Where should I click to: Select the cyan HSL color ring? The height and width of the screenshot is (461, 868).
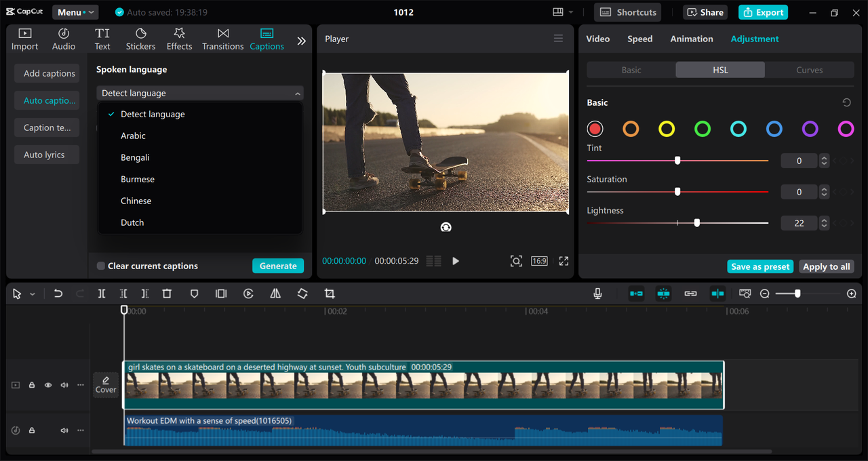pyautogui.click(x=738, y=129)
